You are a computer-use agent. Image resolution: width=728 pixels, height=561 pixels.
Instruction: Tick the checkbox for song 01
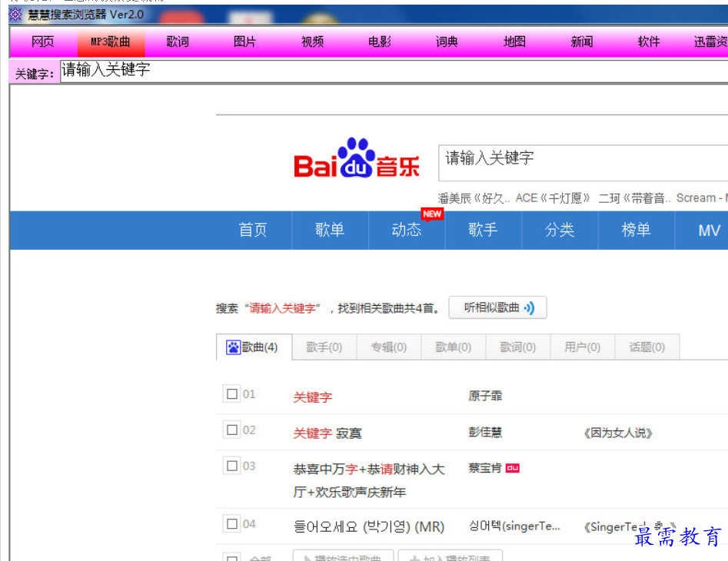click(231, 394)
